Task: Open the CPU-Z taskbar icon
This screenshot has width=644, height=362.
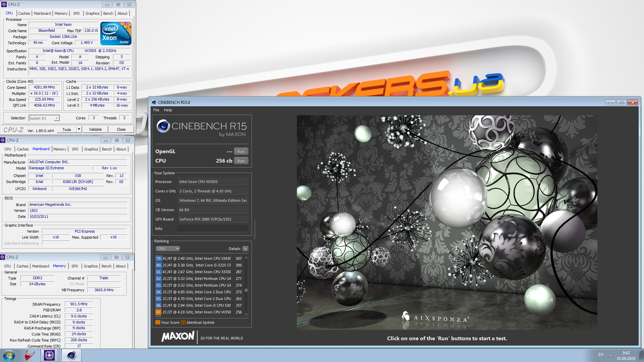Action: coord(49,355)
